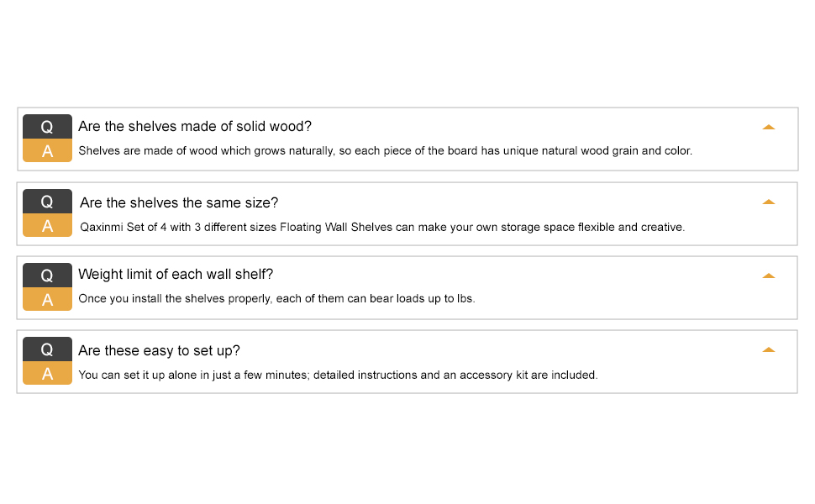Collapse the shelves same size FAQ entry
The width and height of the screenshot is (815, 504).
click(x=769, y=202)
